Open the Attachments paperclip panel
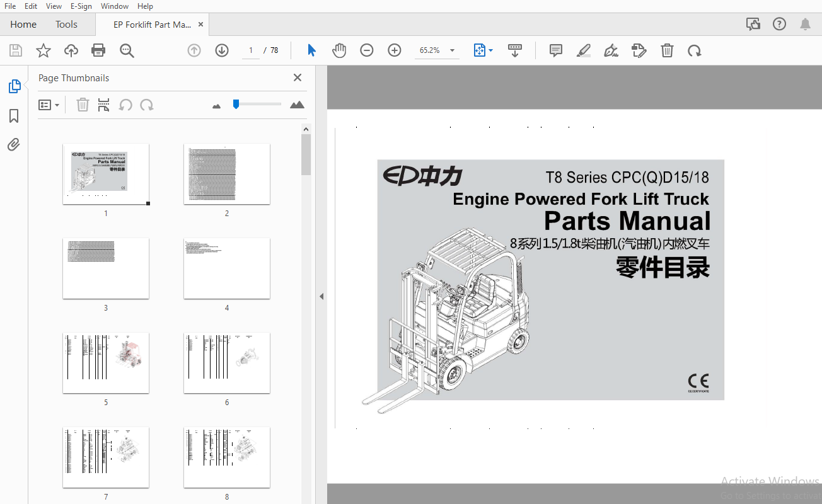The width and height of the screenshot is (822, 504). [14, 145]
